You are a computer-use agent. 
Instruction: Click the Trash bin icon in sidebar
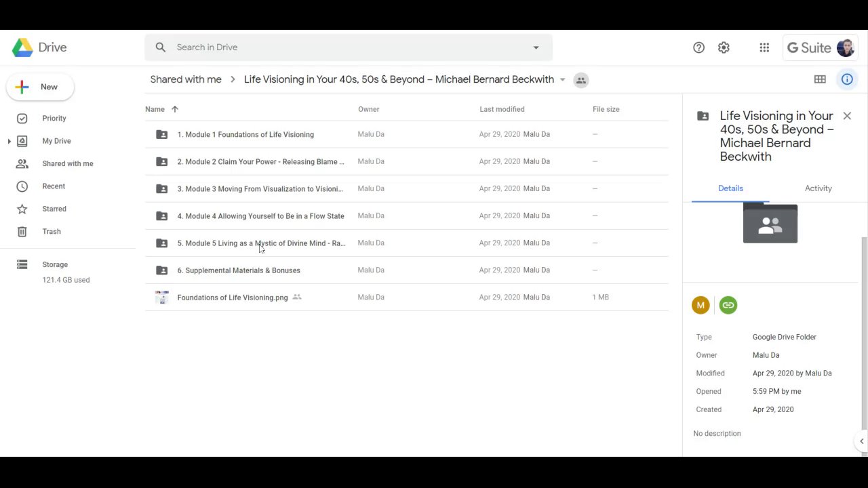pos(22,232)
